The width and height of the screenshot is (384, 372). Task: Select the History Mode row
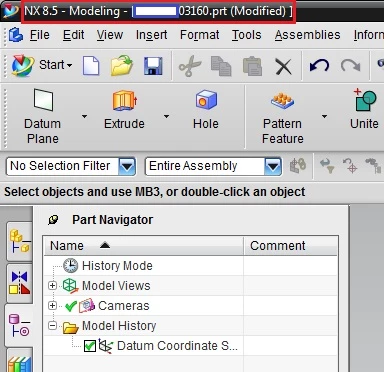click(x=117, y=266)
